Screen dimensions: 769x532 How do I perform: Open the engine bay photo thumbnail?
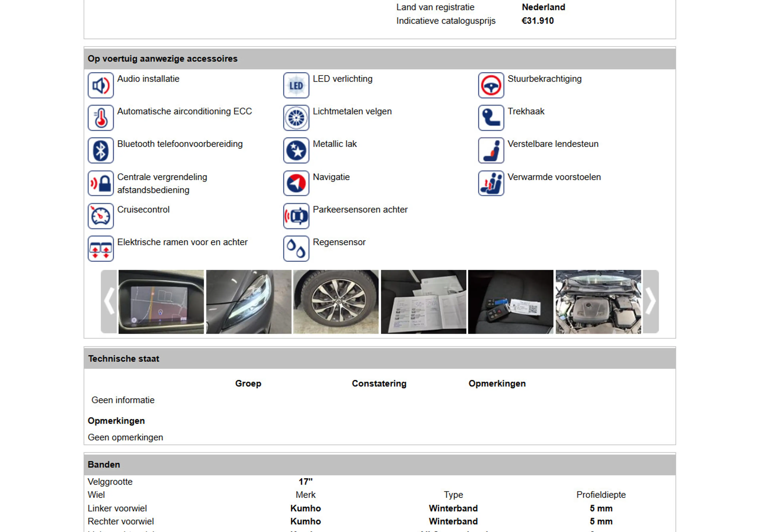click(598, 302)
